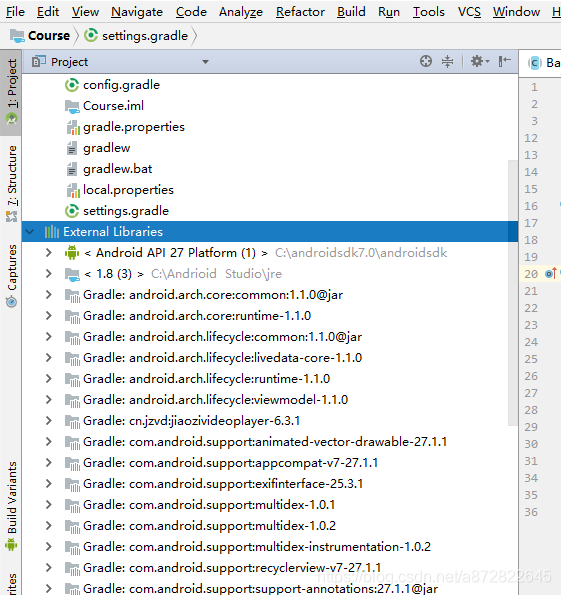Click override gutter marker on line 20

tap(551, 273)
